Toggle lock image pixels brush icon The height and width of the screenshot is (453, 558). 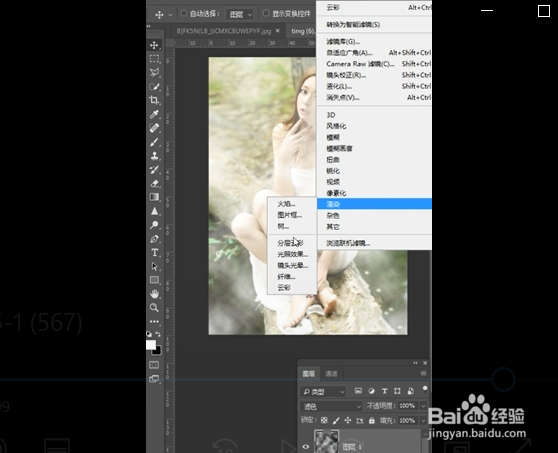click(x=336, y=421)
